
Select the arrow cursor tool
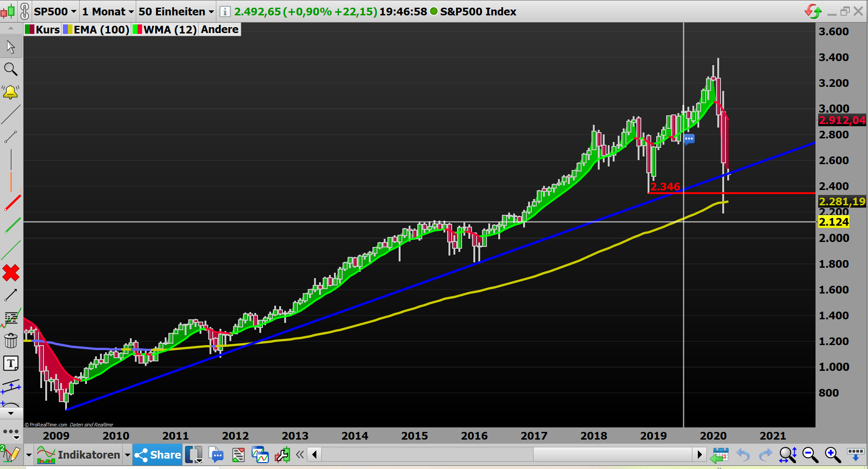tap(11, 47)
